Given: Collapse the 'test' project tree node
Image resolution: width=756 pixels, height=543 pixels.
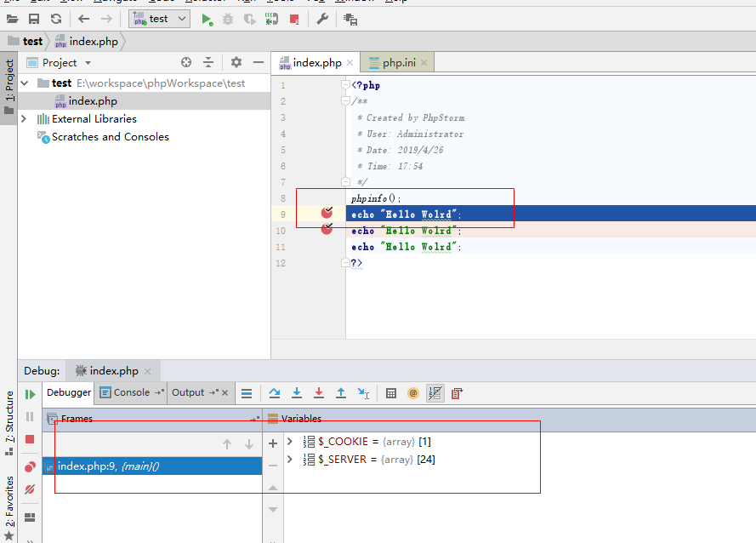Looking at the screenshot, I should click(x=24, y=83).
